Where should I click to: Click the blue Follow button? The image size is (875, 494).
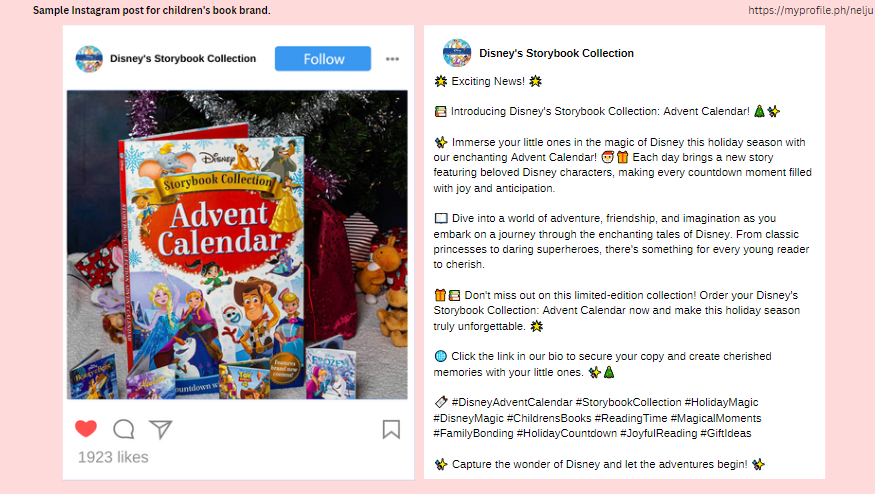[323, 59]
